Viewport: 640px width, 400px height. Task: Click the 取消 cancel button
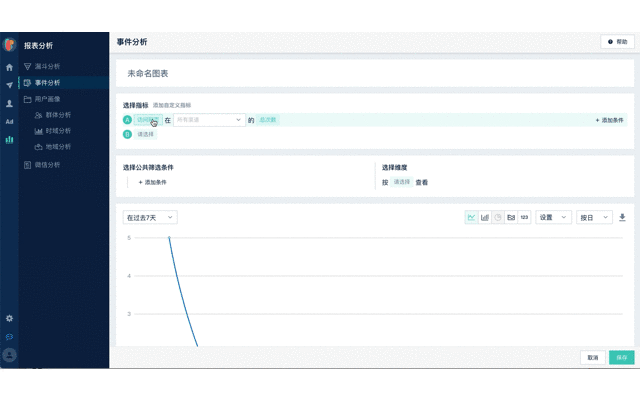593,357
